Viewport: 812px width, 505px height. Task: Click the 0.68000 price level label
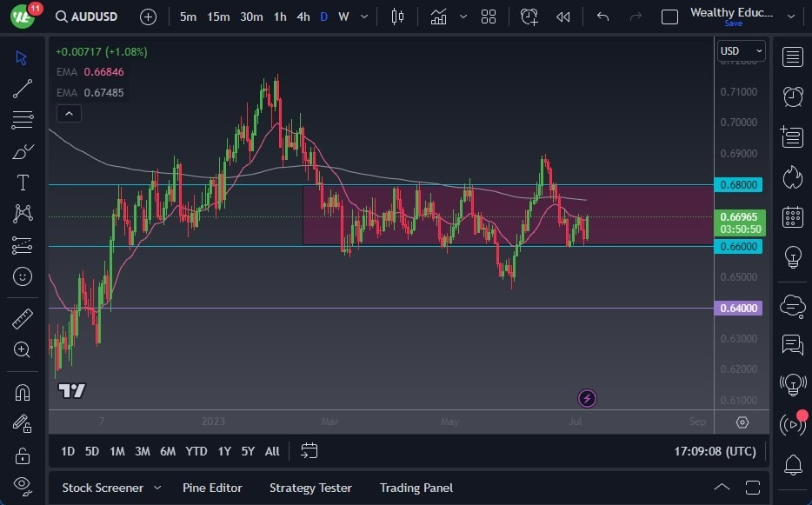coord(738,184)
